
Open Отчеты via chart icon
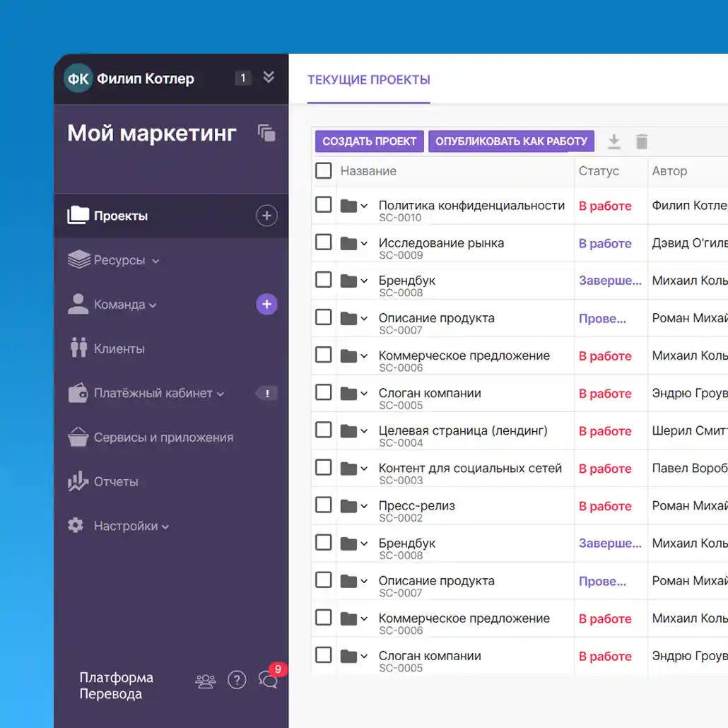coord(78,481)
